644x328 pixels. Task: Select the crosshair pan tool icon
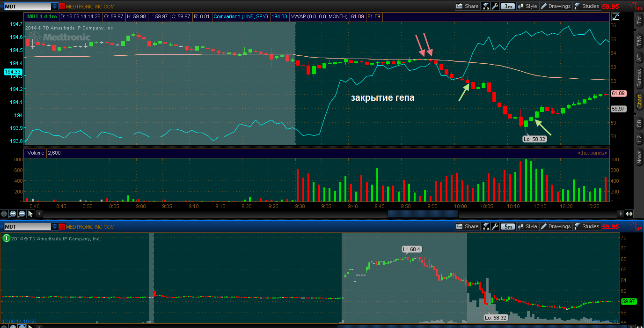click(x=4, y=214)
